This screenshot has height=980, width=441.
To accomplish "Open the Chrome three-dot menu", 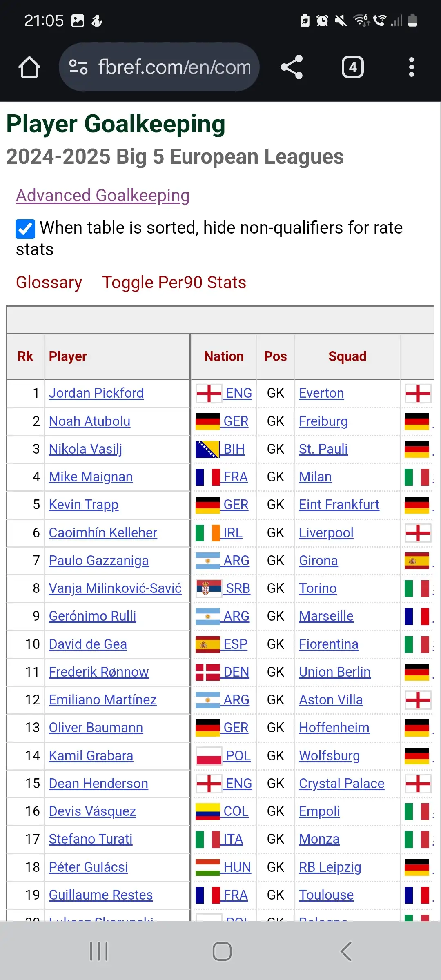I will [x=411, y=67].
